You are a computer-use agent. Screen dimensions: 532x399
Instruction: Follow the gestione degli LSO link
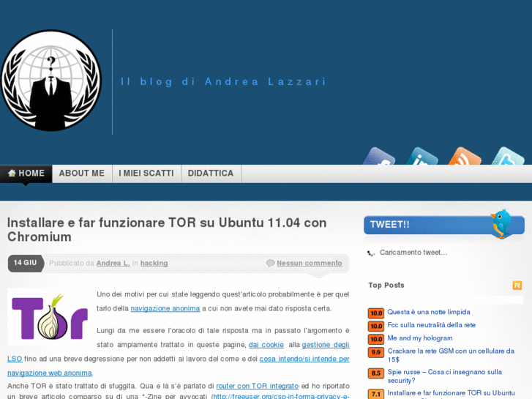pos(326,345)
